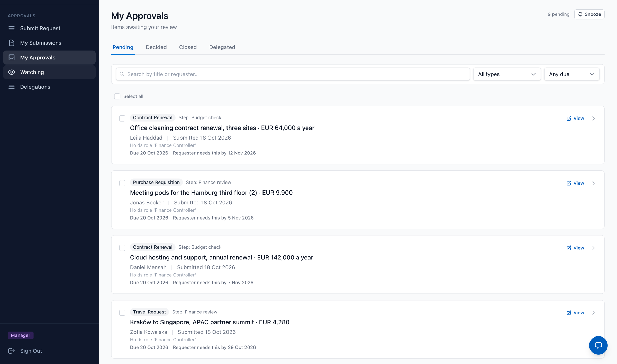
Task: Click the Manager role badge
Action: 21,335
